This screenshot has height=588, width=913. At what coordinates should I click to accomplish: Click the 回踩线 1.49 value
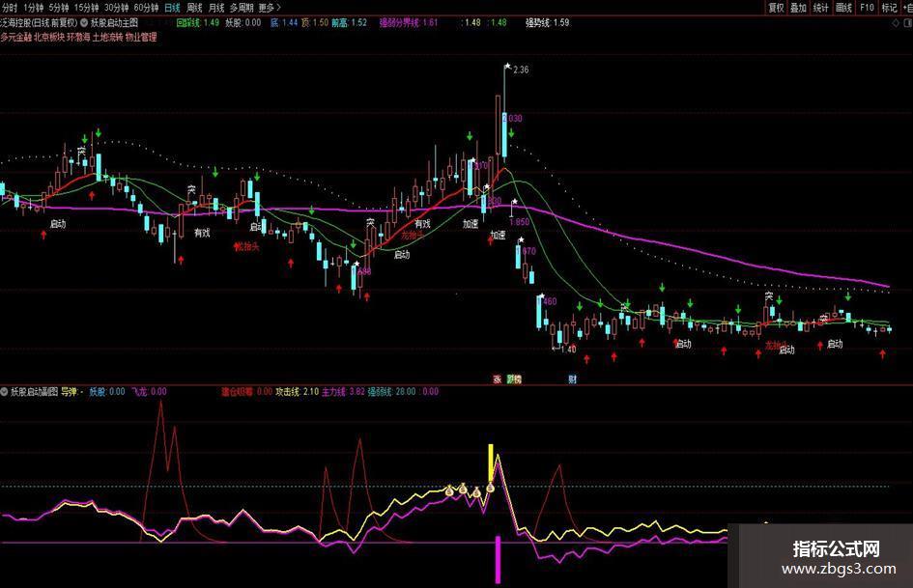point(198,23)
